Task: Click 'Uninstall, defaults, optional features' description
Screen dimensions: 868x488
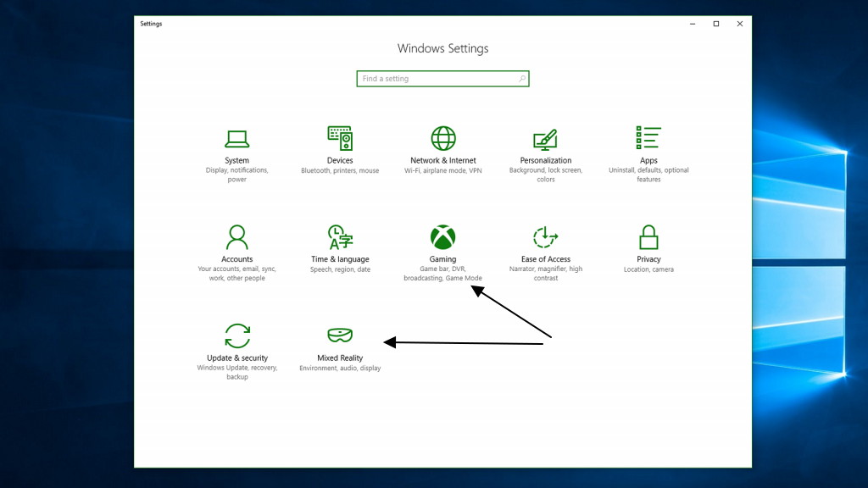Action: [x=648, y=175]
